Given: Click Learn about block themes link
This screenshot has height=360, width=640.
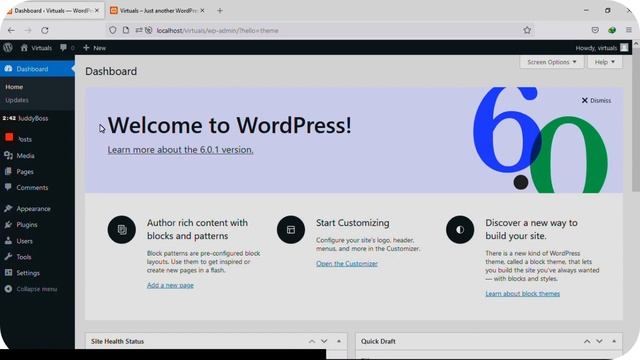Looking at the screenshot, I should [x=522, y=293].
